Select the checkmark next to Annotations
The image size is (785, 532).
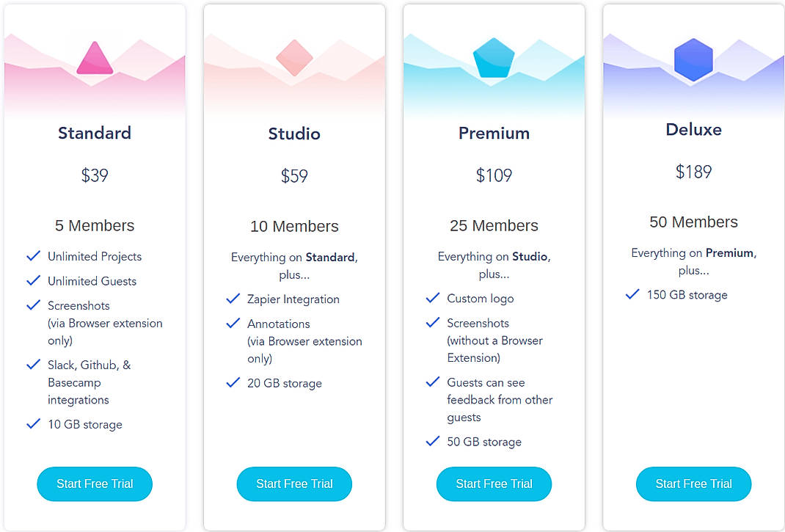tap(233, 324)
